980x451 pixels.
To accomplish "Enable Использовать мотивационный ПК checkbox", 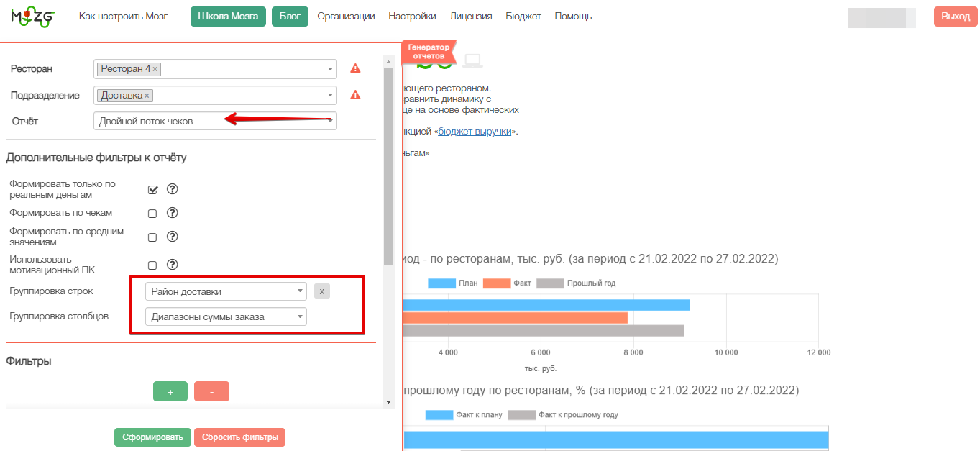I will (152, 265).
